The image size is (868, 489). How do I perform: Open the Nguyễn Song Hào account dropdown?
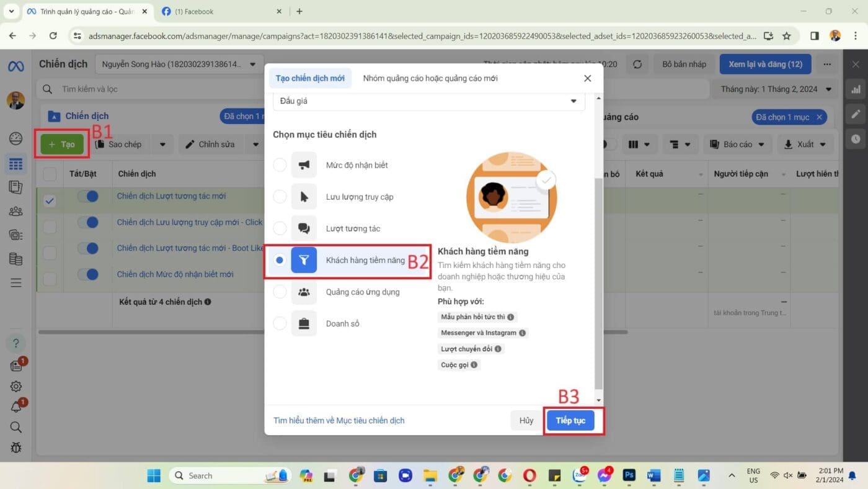pyautogui.click(x=179, y=64)
